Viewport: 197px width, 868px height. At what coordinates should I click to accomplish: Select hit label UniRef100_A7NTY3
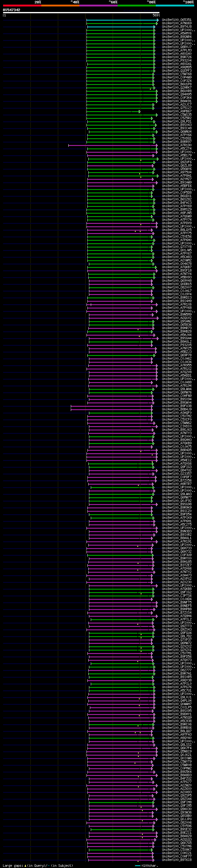coord(177,433)
